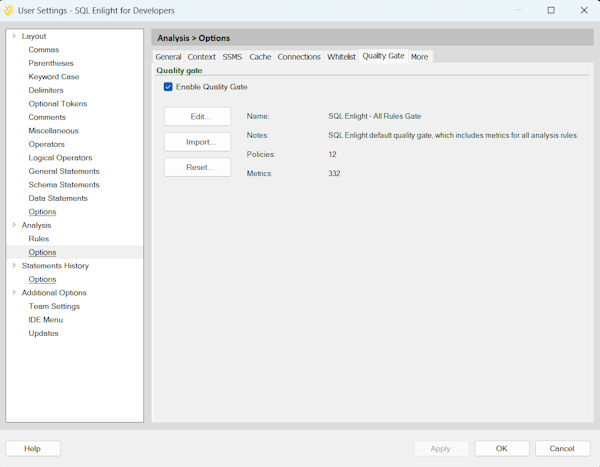Select Rules under Analysis

click(x=39, y=239)
